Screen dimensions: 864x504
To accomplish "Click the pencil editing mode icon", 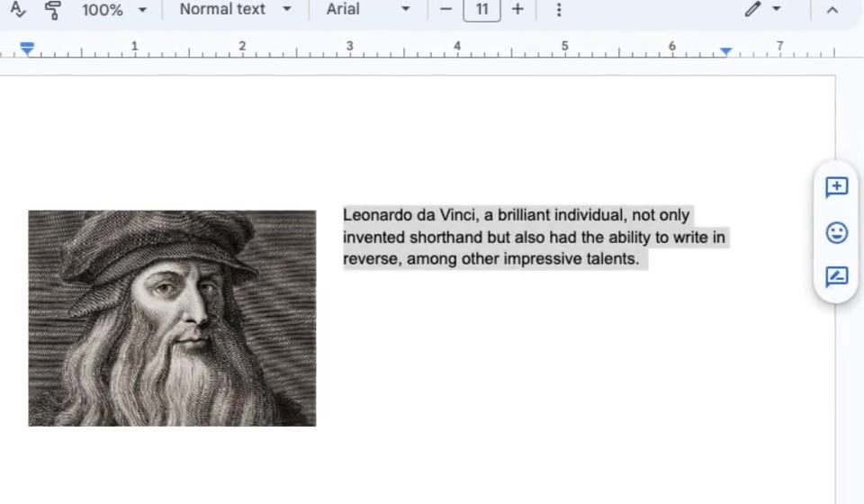I will point(752,9).
